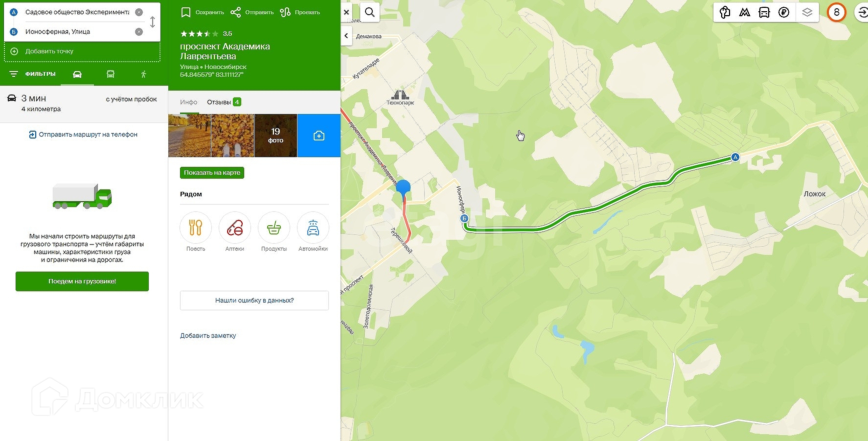Select car route mode

click(77, 74)
